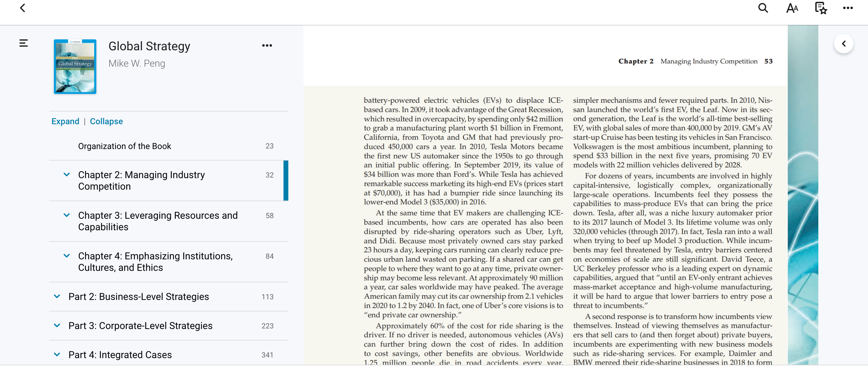Image resolution: width=868 pixels, height=369 pixels.
Task: Open Chapter 3: Leveraging Resources and Capabilities
Action: (158, 221)
